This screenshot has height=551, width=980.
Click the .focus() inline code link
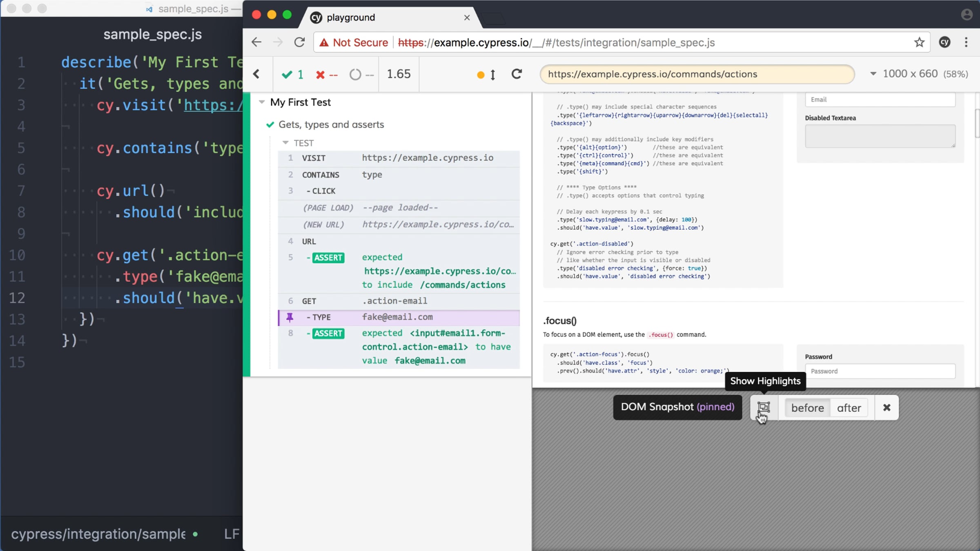tap(661, 335)
